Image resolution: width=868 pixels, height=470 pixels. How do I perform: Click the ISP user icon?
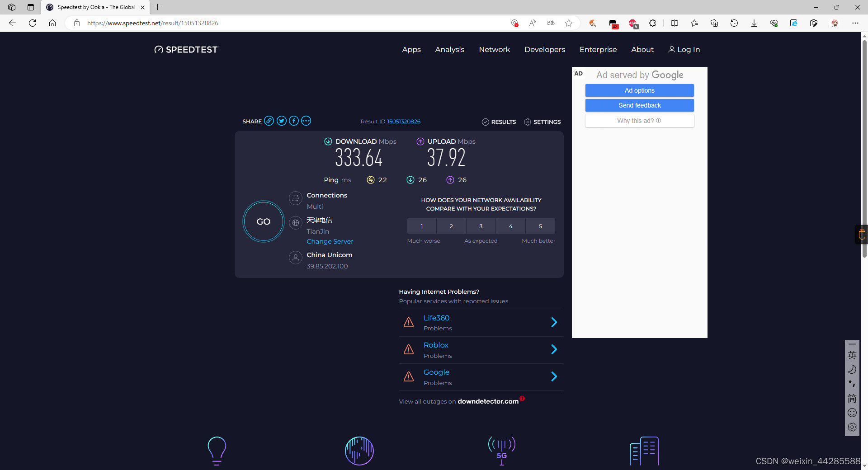(296, 258)
